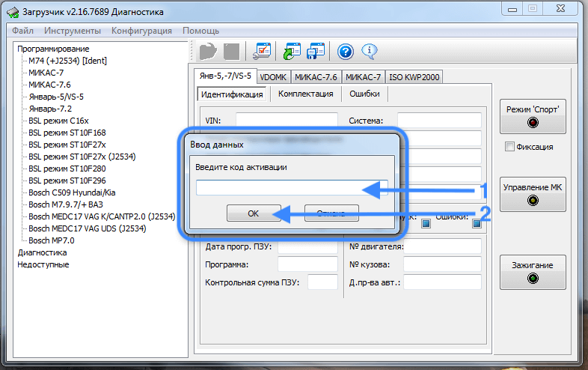Viewport: 588px width, 370px height.
Task: Click the info speech bubble icon
Action: click(370, 52)
